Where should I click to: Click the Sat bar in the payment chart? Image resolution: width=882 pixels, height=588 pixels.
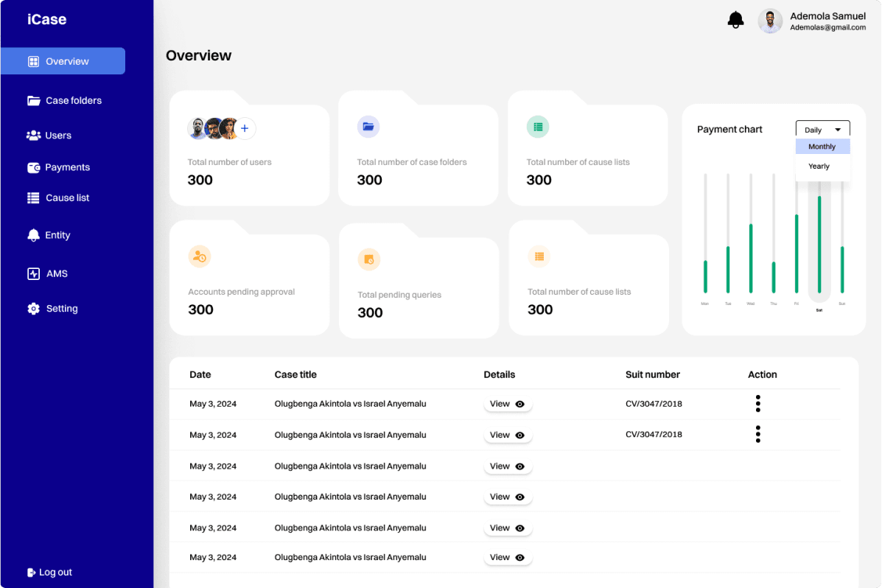819,243
